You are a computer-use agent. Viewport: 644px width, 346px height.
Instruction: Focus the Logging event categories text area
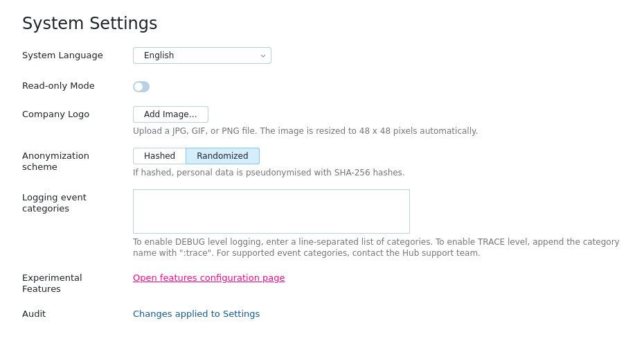(x=271, y=211)
